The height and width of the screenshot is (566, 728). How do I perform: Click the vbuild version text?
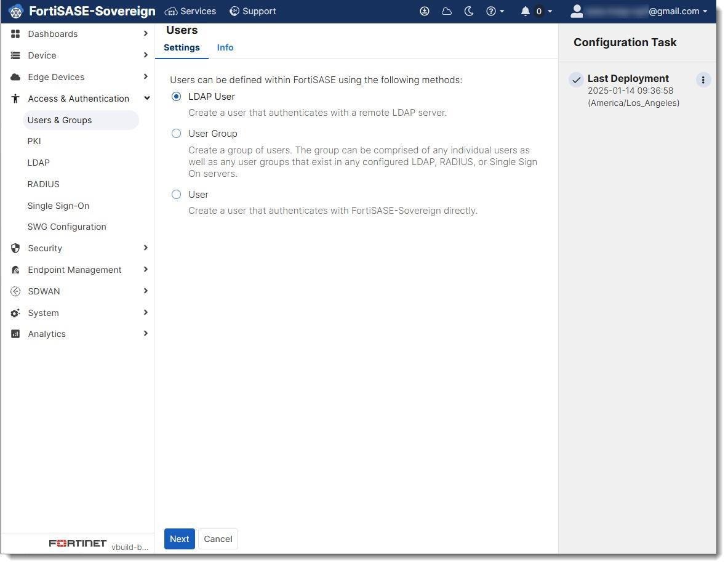130,548
